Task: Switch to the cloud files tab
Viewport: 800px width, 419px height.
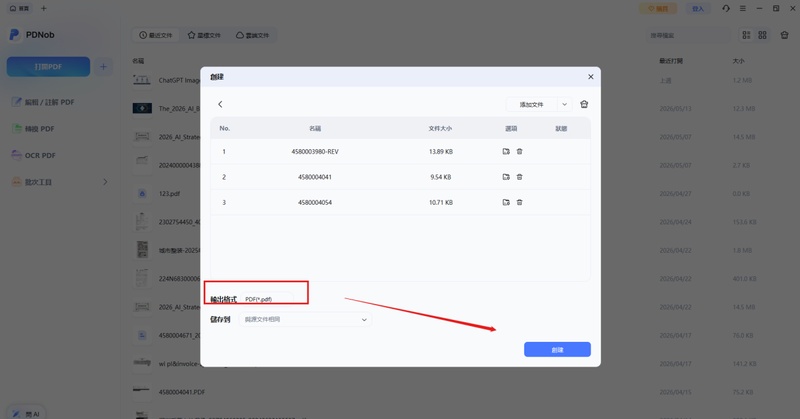Action: pos(253,35)
